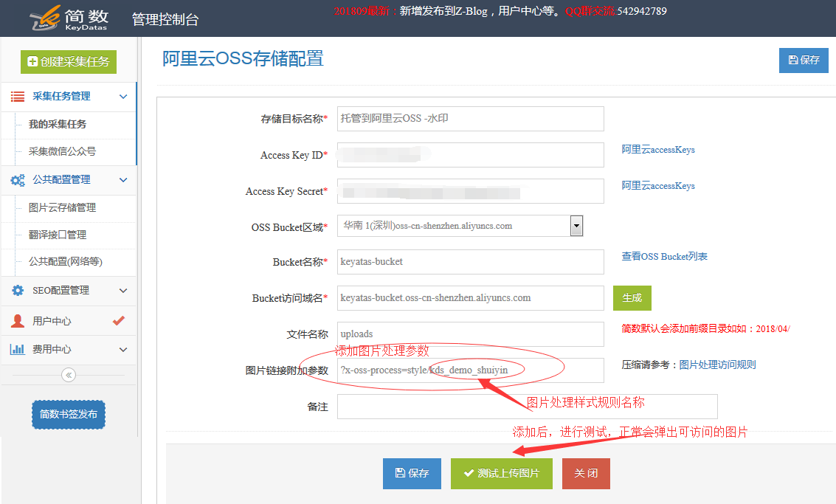
Task: Collapse the 采集任务管理 menu chevron
Action: [123, 97]
